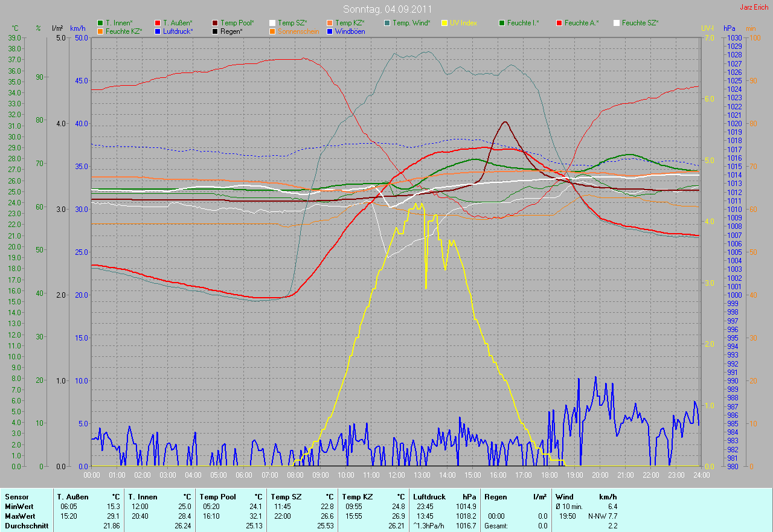Select the Luftdruck column header in table
Viewport: 773px width, 532px height.
(x=429, y=497)
